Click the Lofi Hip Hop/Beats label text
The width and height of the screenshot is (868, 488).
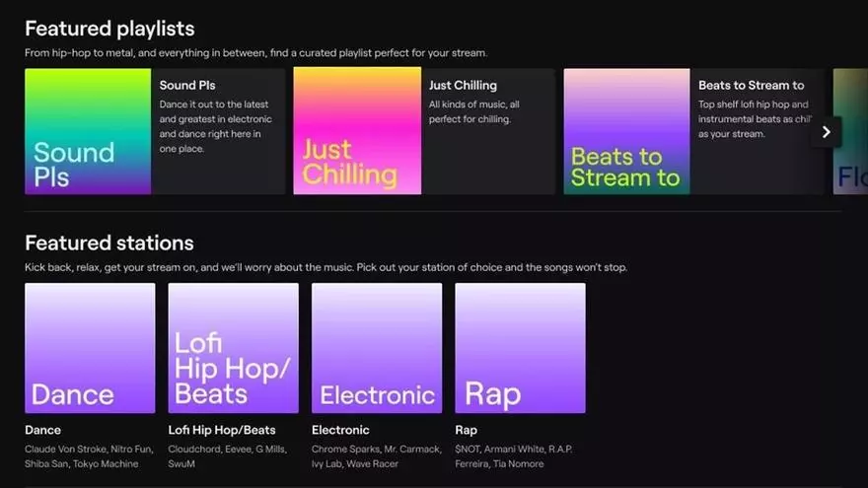[222, 430]
